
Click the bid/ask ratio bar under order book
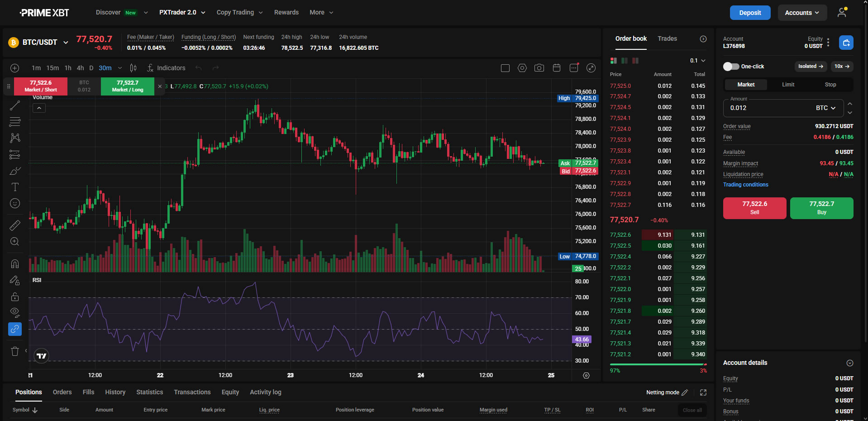coord(658,364)
